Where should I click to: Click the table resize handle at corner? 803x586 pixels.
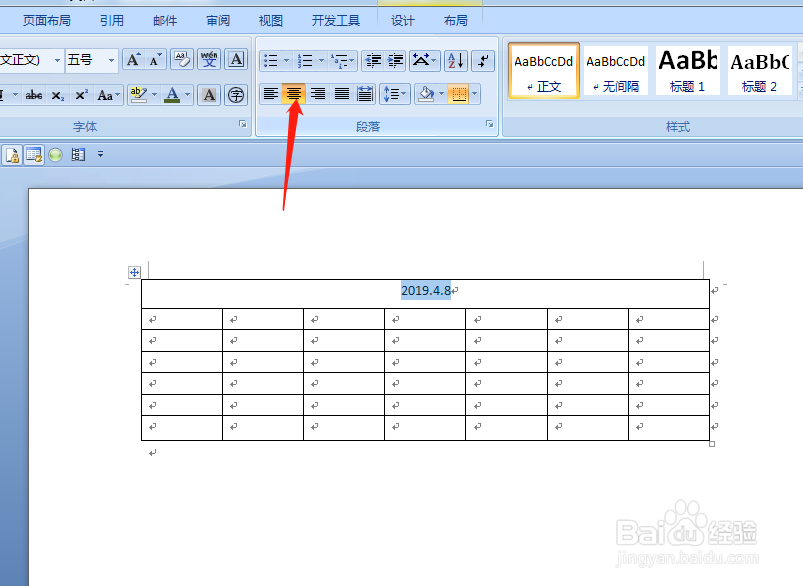point(712,444)
